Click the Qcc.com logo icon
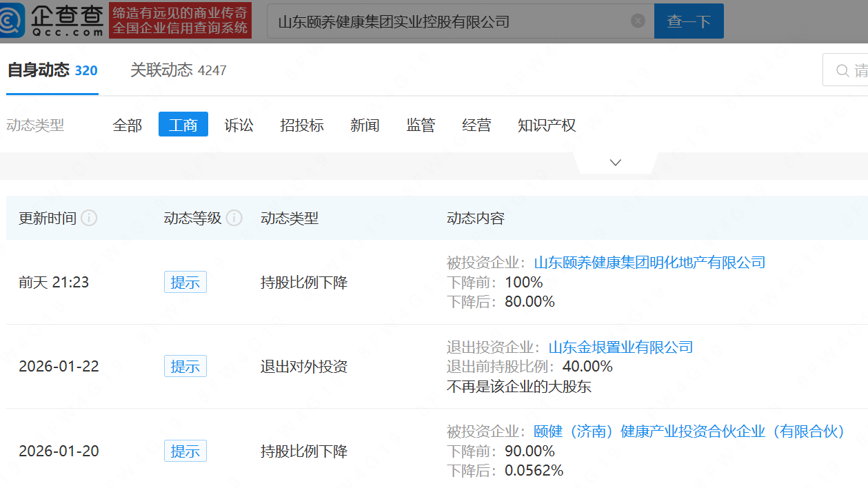The width and height of the screenshot is (868, 488). (x=14, y=21)
